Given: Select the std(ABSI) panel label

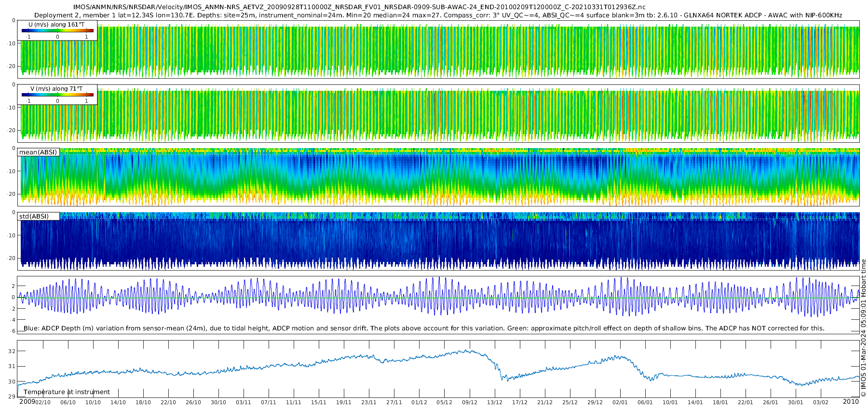Looking at the screenshot, I should [x=34, y=217].
